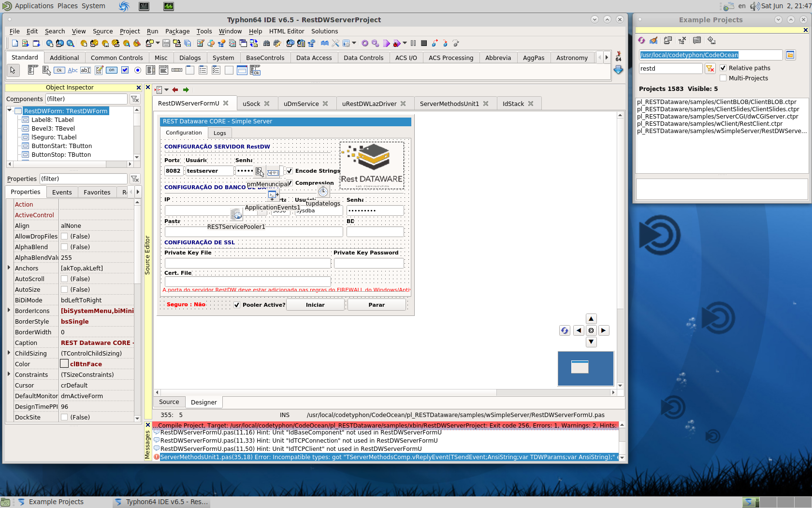Click the tupdatelogs timer component icon
Viewport: 812px width, 508px height.
323,192
